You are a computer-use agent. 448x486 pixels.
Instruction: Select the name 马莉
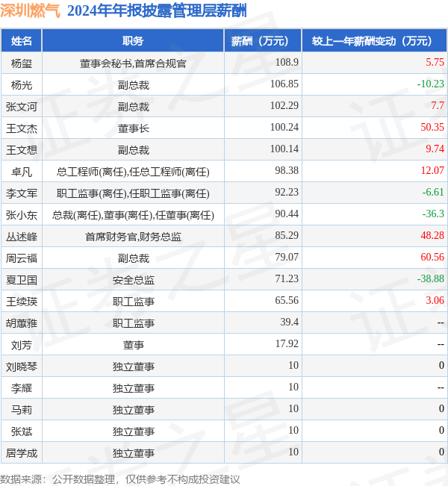(x=22, y=410)
